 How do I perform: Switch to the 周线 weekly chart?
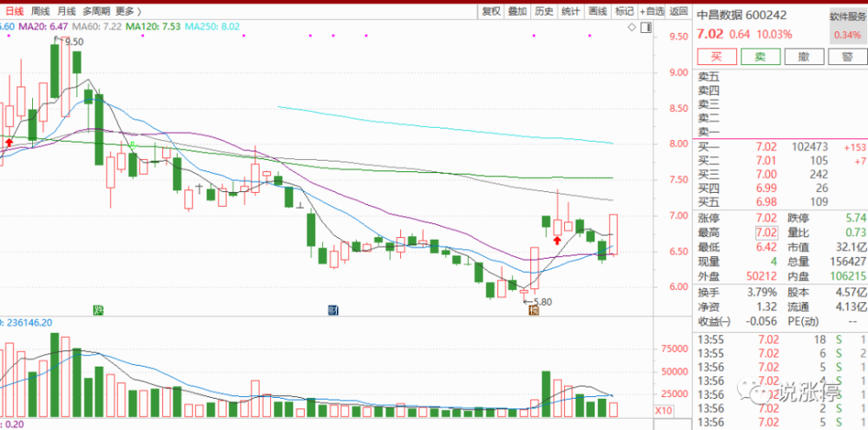[x=41, y=11]
